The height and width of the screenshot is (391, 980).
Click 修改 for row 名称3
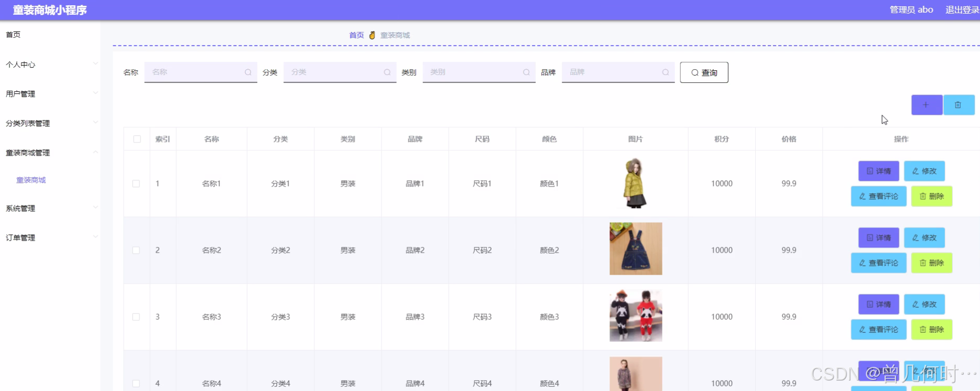(924, 304)
